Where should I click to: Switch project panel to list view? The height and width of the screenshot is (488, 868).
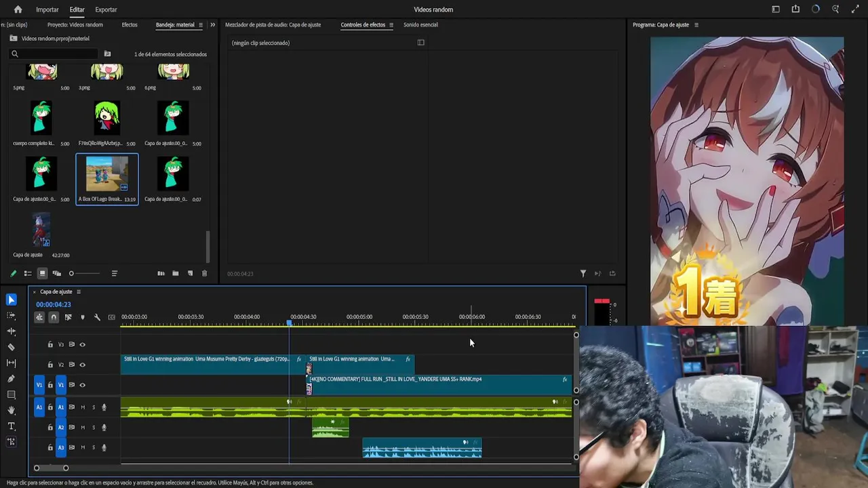point(28,273)
